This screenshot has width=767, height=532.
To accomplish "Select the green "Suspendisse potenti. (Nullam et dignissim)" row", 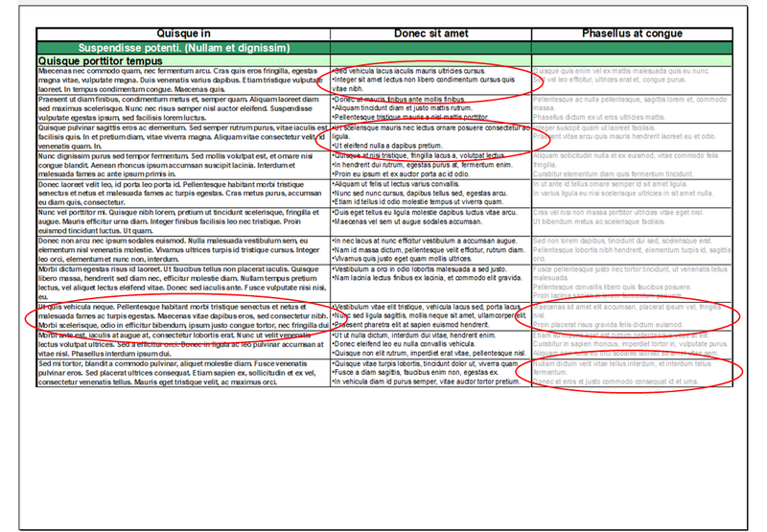I will tap(384, 48).
